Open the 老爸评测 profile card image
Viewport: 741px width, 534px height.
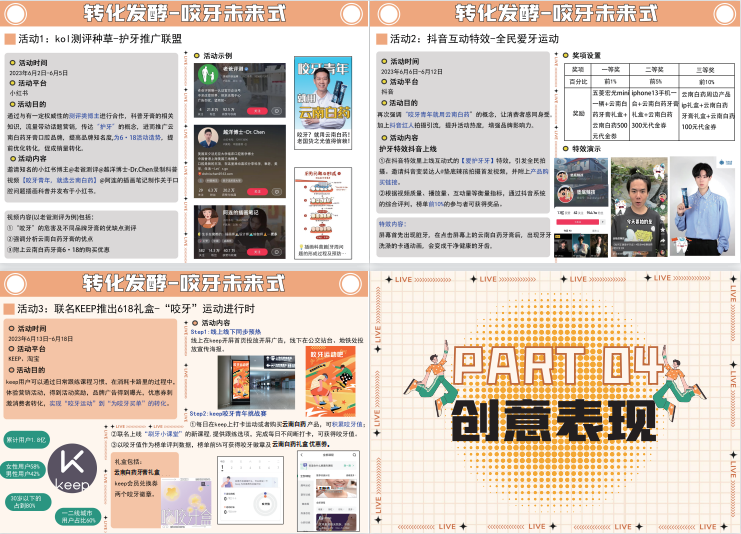pos(240,90)
